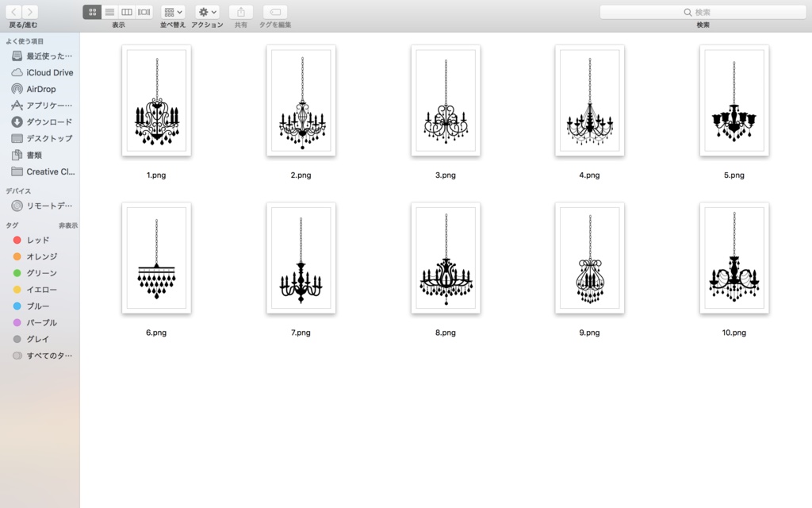This screenshot has width=812, height=508.
Task: Open デスクトップ in sidebar
Action: (41, 138)
